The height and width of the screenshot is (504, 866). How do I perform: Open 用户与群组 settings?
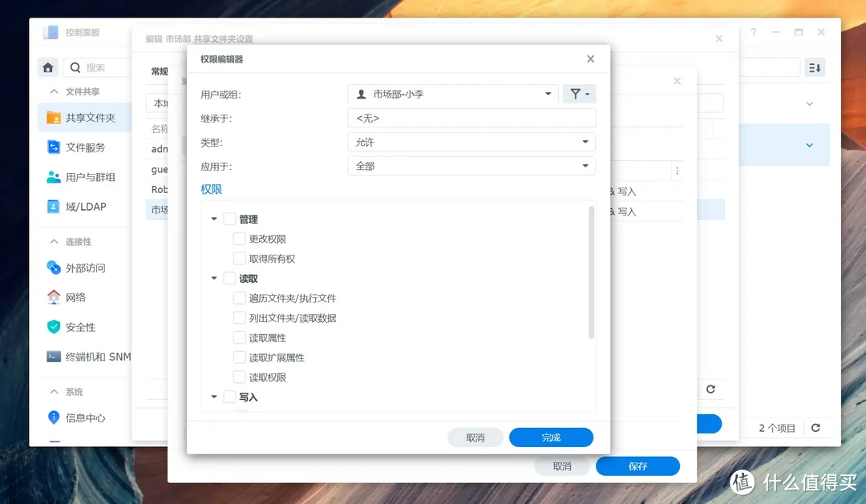(x=88, y=176)
